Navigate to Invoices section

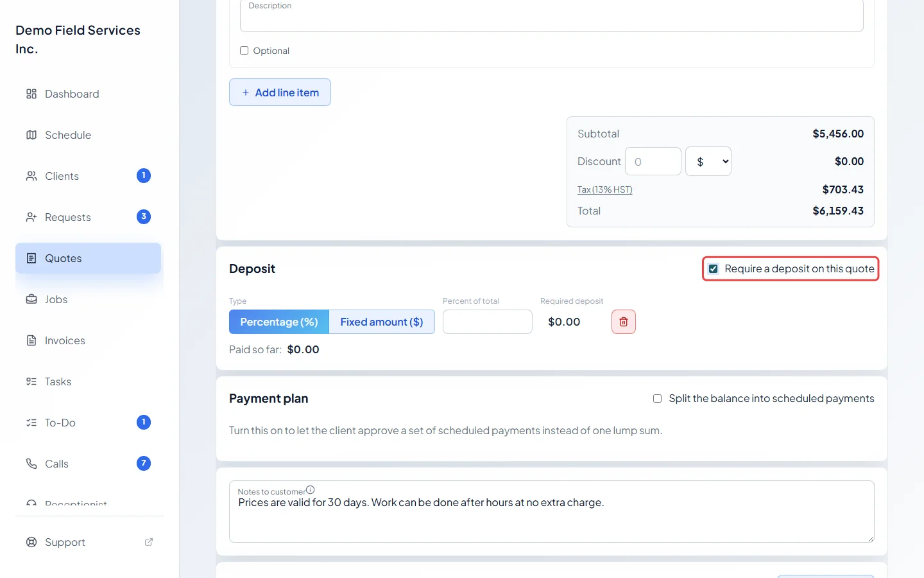click(x=89, y=340)
